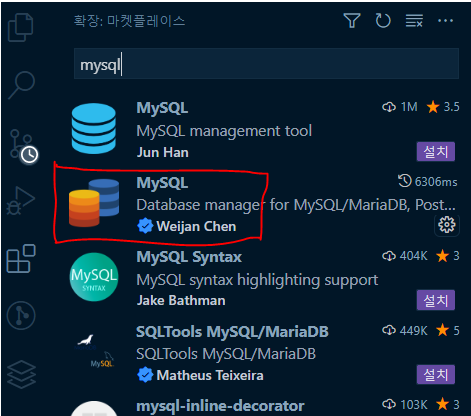471x416 pixels.
Task: Select the blue database icon of Jun Han's MySQL
Action: click(94, 129)
